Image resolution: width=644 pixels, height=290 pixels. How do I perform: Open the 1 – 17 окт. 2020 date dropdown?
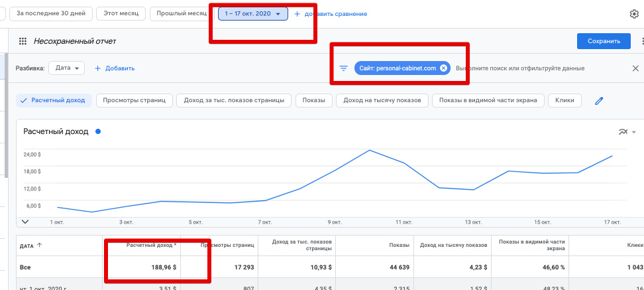(x=252, y=13)
